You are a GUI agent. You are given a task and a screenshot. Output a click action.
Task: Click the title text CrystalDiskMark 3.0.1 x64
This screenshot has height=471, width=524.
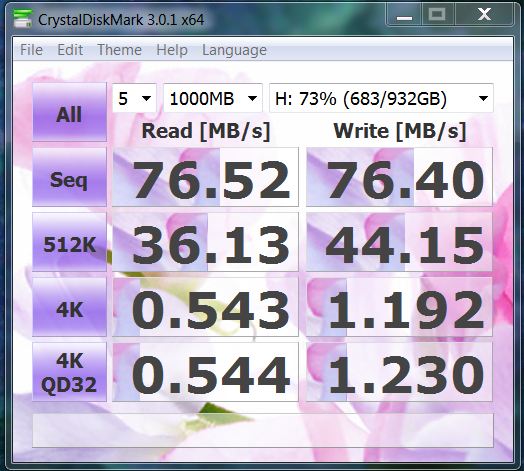click(x=121, y=19)
